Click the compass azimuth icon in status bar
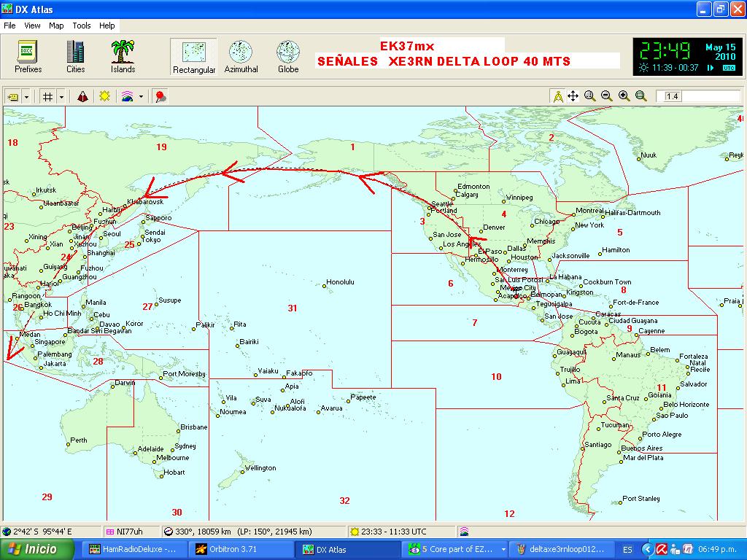The height and width of the screenshot is (560, 747). click(169, 532)
